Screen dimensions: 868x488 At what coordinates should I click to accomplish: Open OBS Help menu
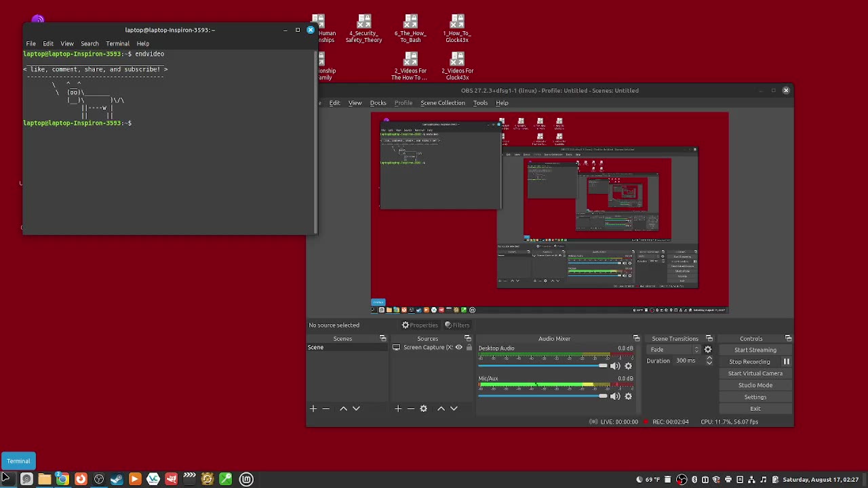coord(502,103)
